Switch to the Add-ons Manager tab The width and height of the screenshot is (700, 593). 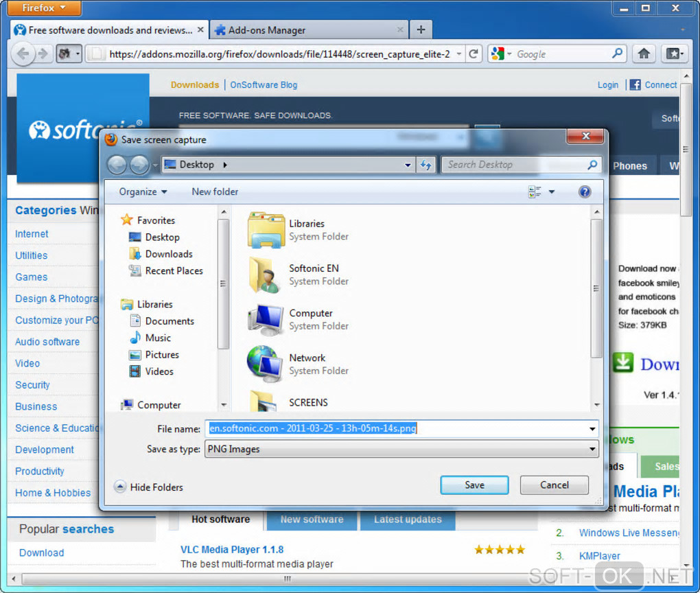click(309, 30)
